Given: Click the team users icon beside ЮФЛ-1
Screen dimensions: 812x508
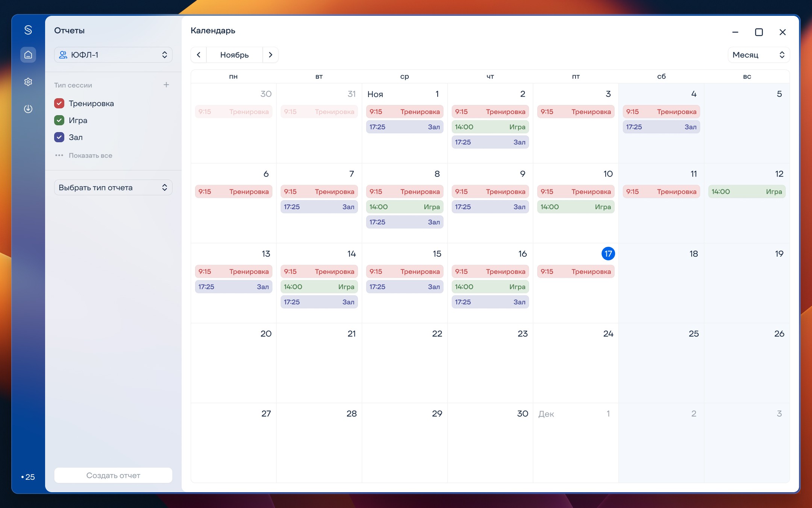Looking at the screenshot, I should pyautogui.click(x=63, y=55).
